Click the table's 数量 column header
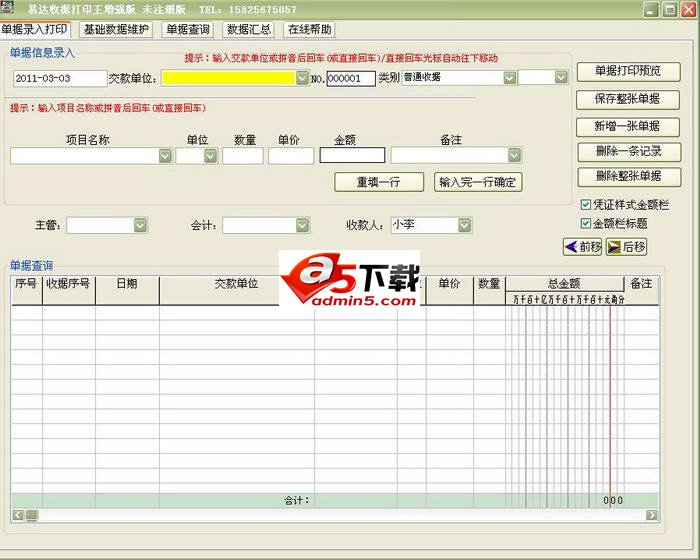Screen dimensions: 700x560 489,291
